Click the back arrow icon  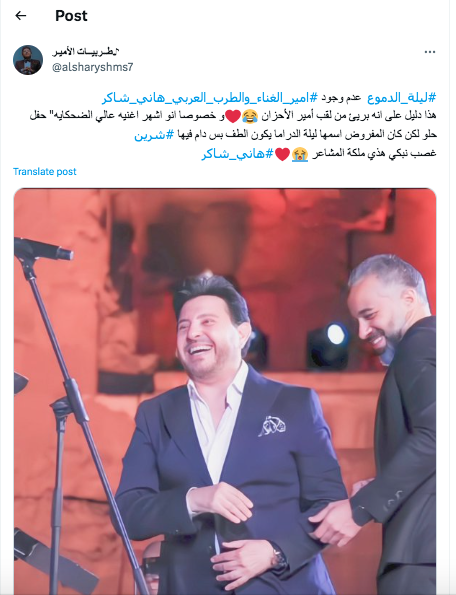point(20,16)
